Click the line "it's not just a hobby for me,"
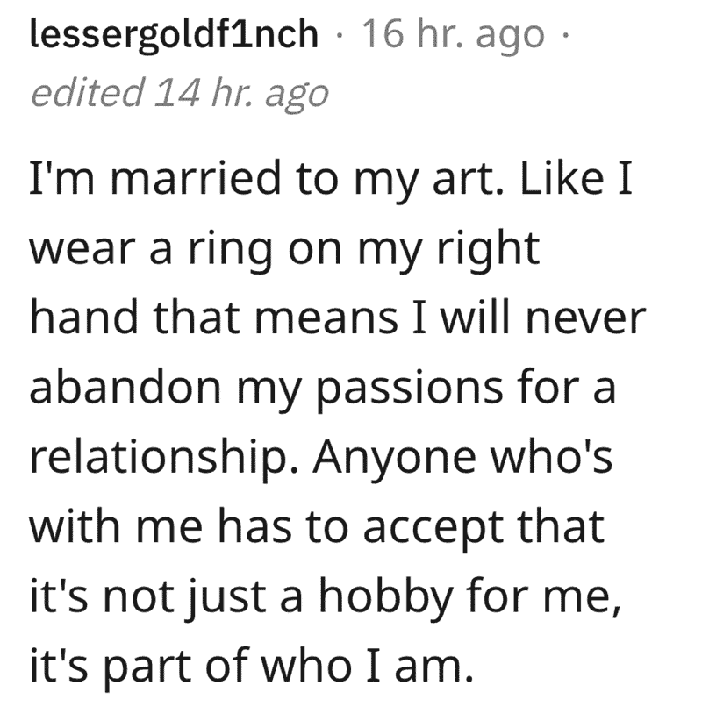 click(325, 598)
